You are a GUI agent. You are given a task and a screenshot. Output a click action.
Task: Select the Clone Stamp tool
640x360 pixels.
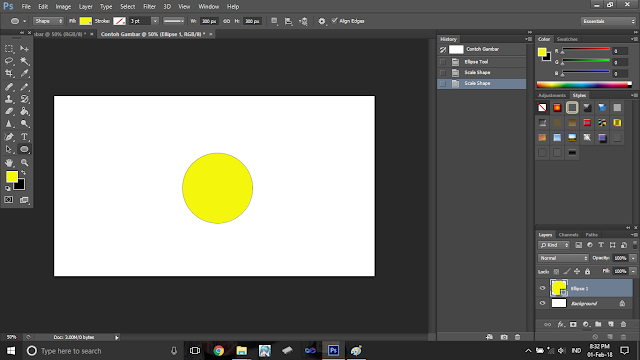(x=9, y=99)
